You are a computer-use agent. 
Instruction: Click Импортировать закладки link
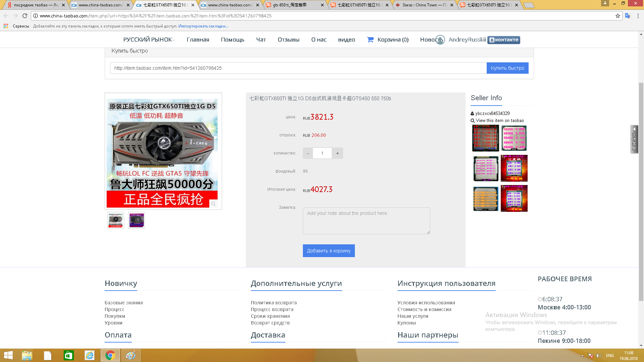click(x=203, y=26)
